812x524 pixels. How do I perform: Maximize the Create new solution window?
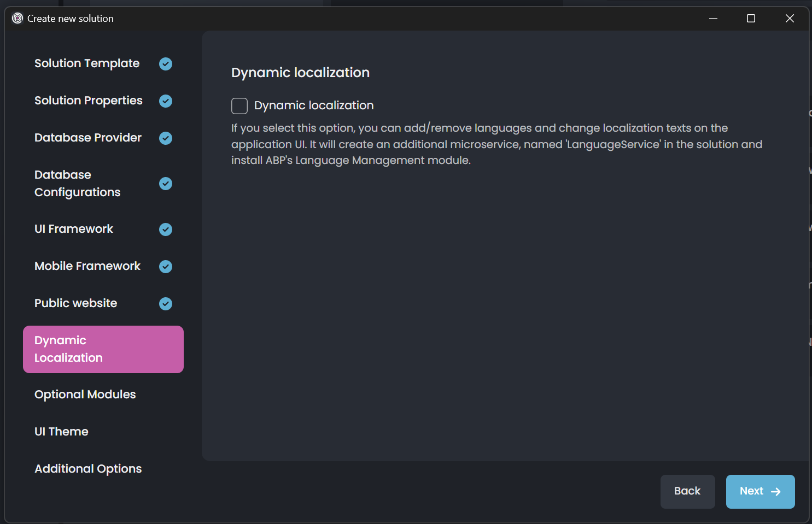pos(751,19)
